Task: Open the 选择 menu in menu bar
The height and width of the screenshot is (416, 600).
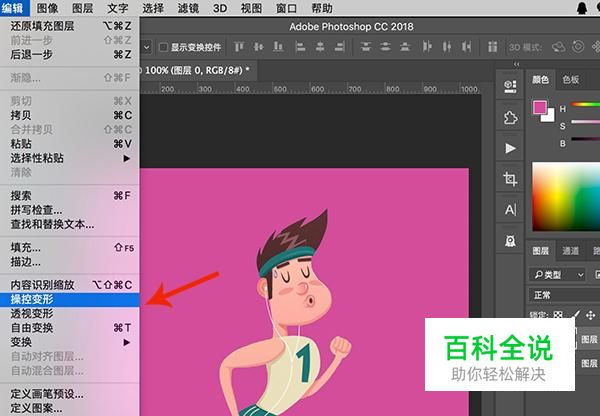Action: pyautogui.click(x=153, y=8)
